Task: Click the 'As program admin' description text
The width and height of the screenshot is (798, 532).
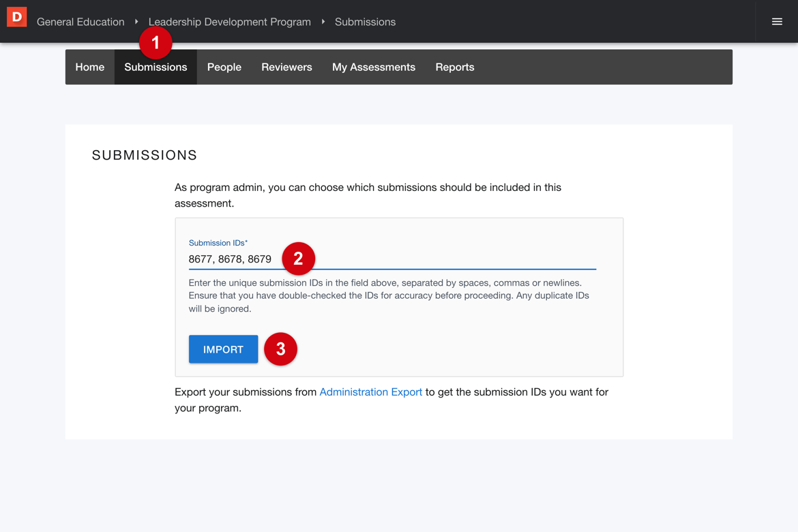Action: pyautogui.click(x=368, y=195)
